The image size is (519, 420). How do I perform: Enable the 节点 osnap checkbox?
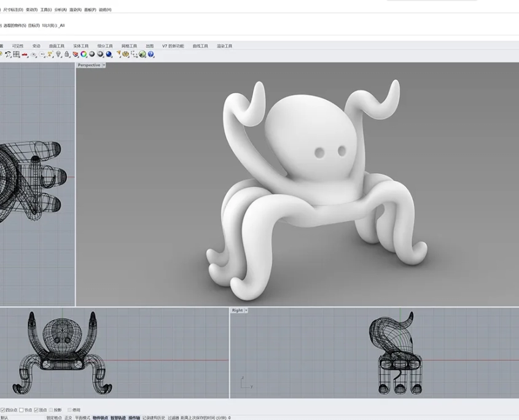click(21, 410)
